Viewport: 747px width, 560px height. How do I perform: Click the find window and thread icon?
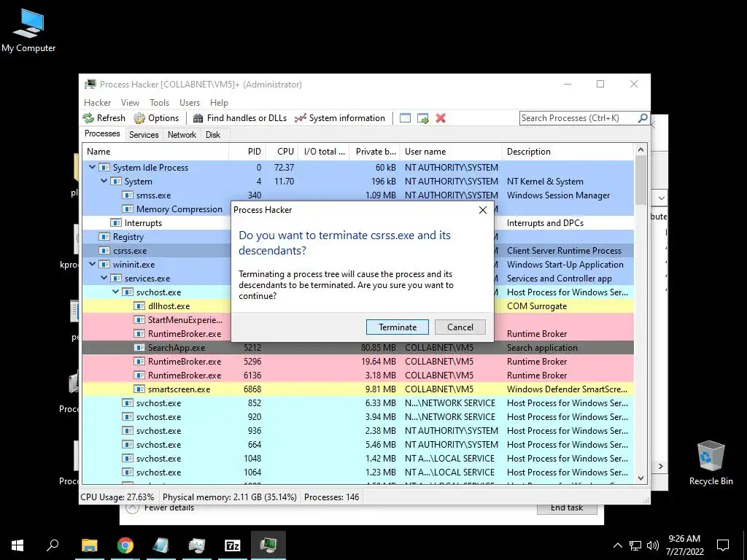click(x=422, y=118)
